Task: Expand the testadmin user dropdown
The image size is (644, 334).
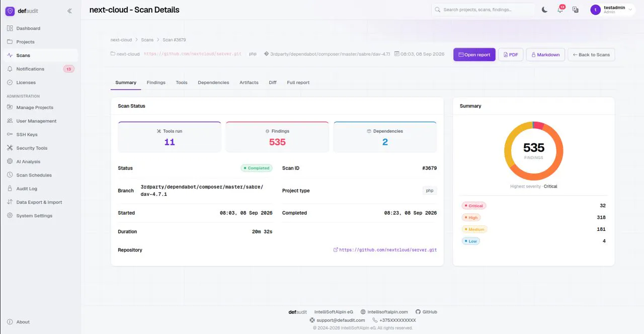Action: pyautogui.click(x=612, y=10)
